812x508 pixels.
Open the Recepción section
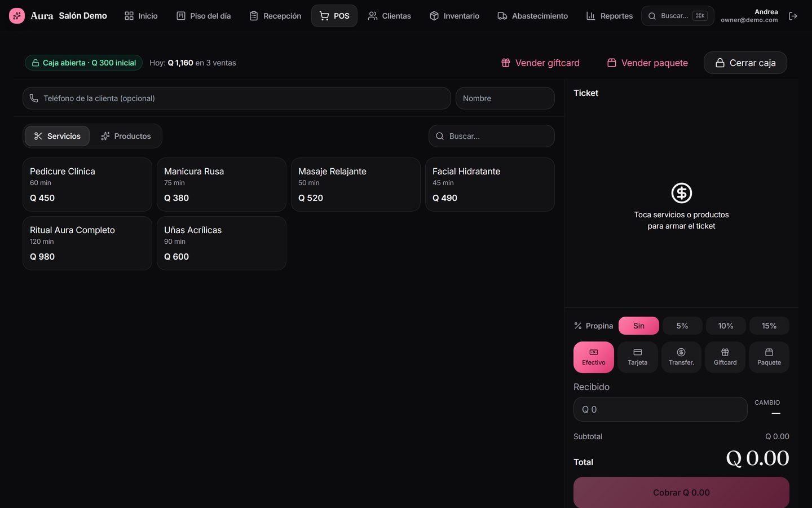click(275, 16)
